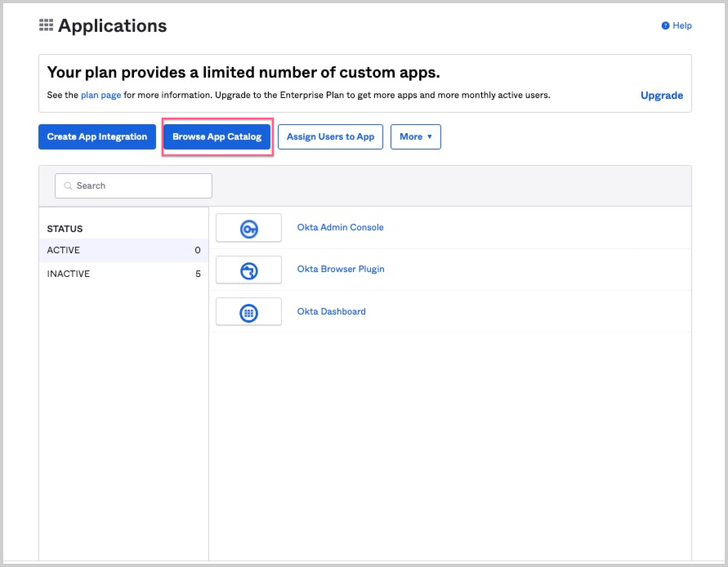Screen dimensions: 728x567
Task: Open Browse App Catalog
Action: pos(217,137)
